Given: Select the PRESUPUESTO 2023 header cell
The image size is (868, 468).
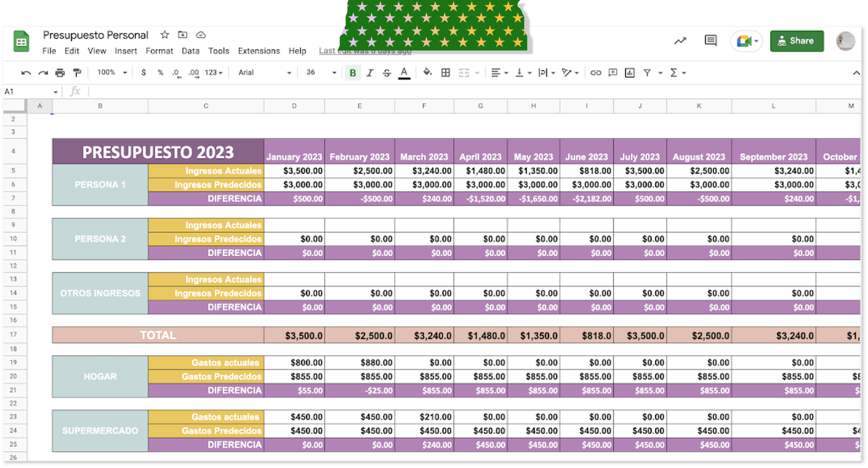Looking at the screenshot, I should coord(158,152).
